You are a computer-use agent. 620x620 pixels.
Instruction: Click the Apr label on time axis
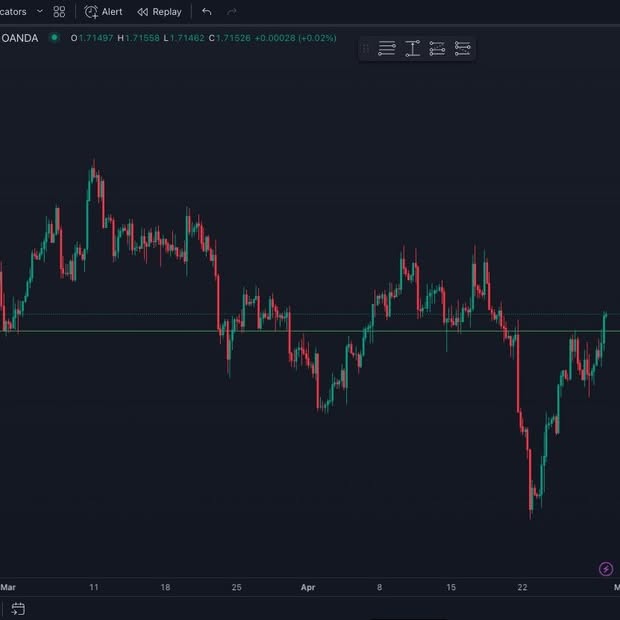click(x=308, y=588)
